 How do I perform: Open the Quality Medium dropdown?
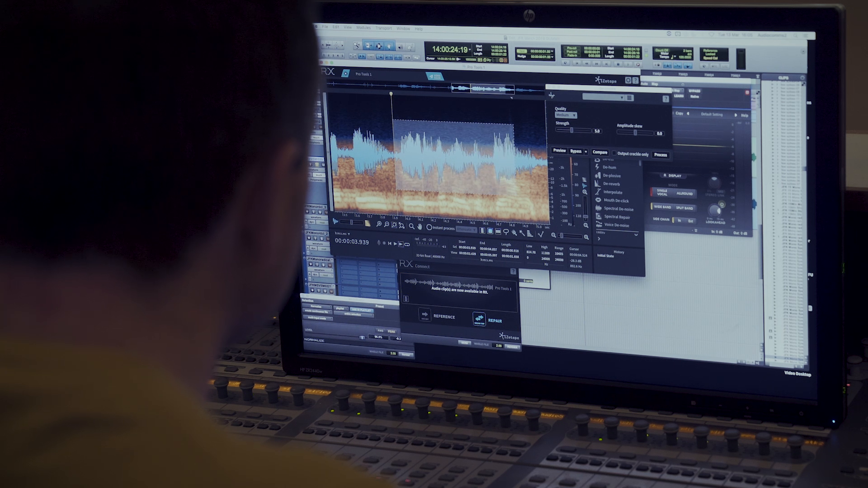pyautogui.click(x=566, y=115)
